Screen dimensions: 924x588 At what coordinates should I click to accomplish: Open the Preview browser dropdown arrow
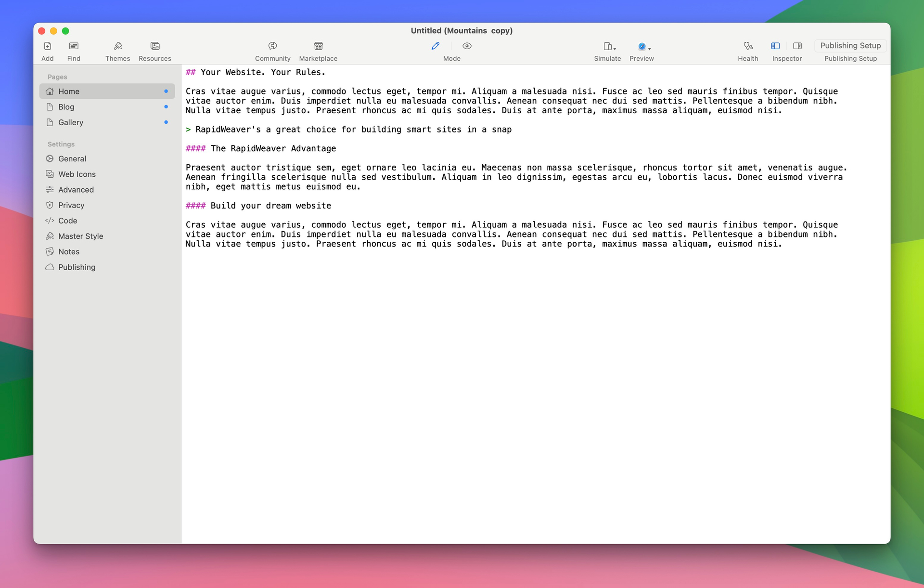click(650, 49)
